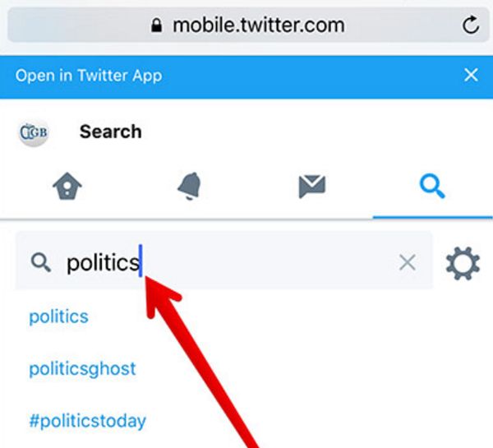Click empty area of the search field
The width and height of the screenshot is (493, 448).
coord(267,261)
